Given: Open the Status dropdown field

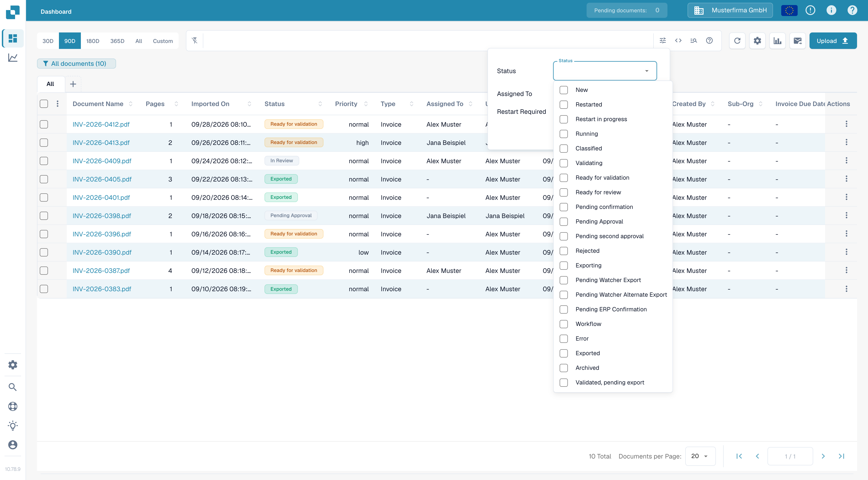Looking at the screenshot, I should [x=605, y=71].
